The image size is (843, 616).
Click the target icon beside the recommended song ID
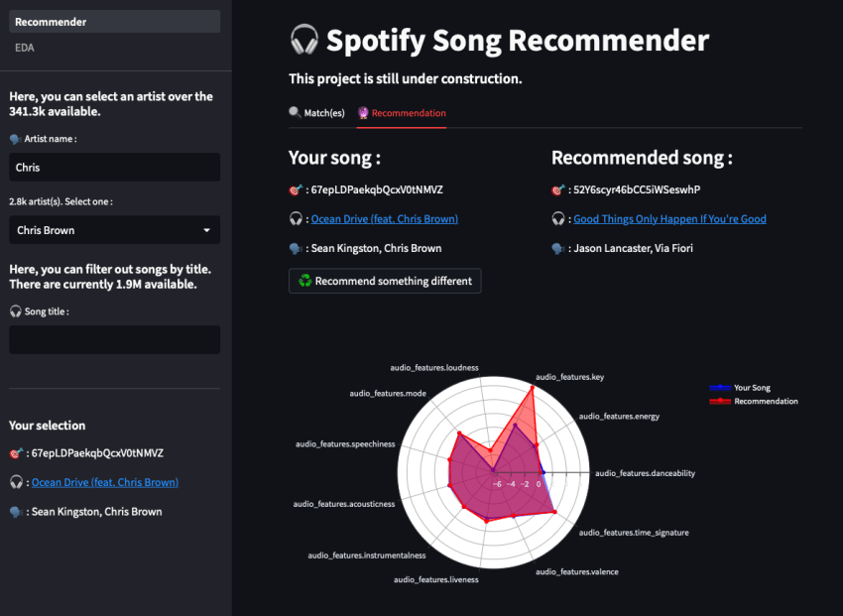pyautogui.click(x=558, y=188)
